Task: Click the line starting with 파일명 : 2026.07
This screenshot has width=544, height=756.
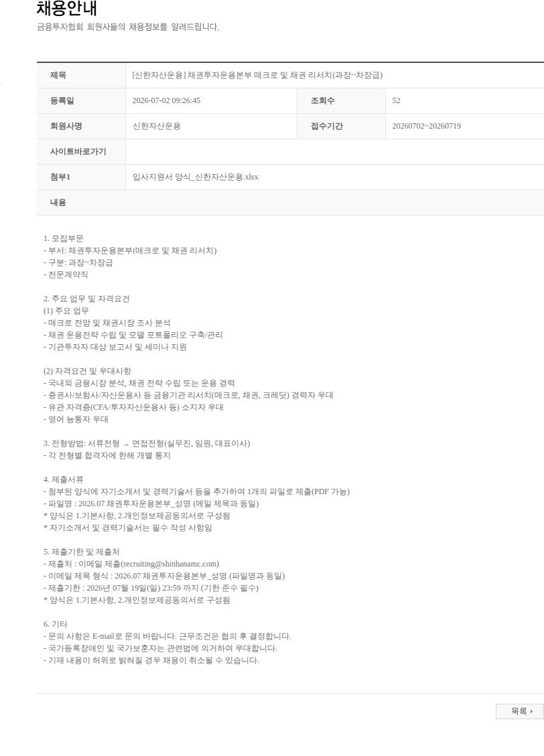Action: (x=151, y=504)
